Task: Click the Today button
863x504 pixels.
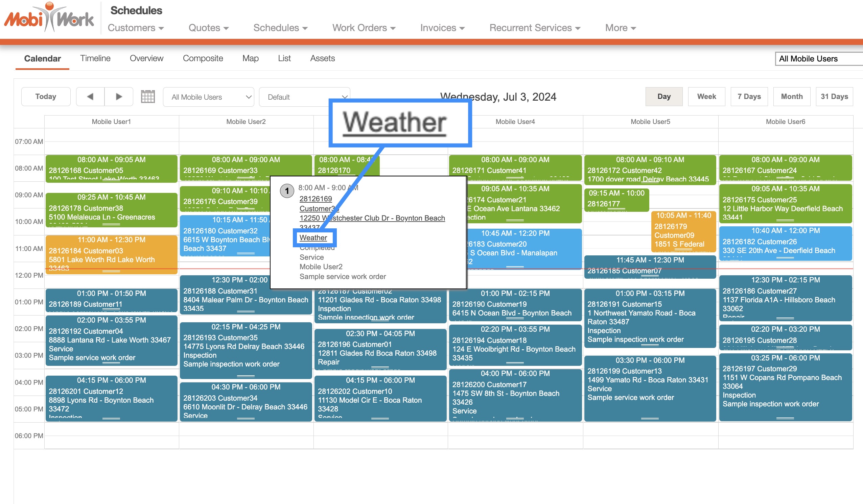Action: (46, 97)
